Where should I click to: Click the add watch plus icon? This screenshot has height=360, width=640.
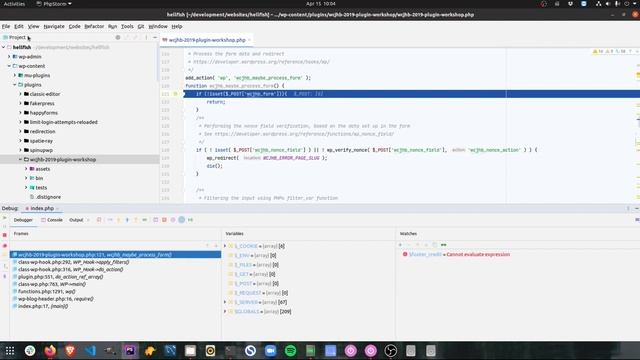pyautogui.click(x=400, y=245)
